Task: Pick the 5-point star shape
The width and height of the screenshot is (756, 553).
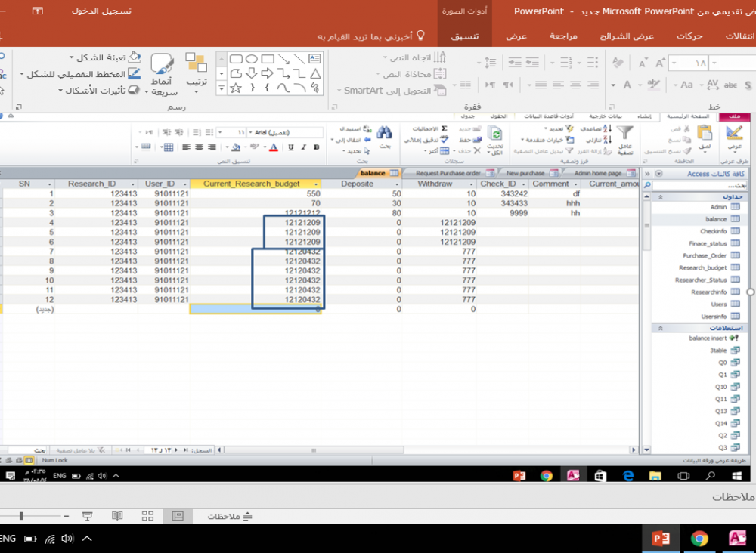Action: pos(235,88)
